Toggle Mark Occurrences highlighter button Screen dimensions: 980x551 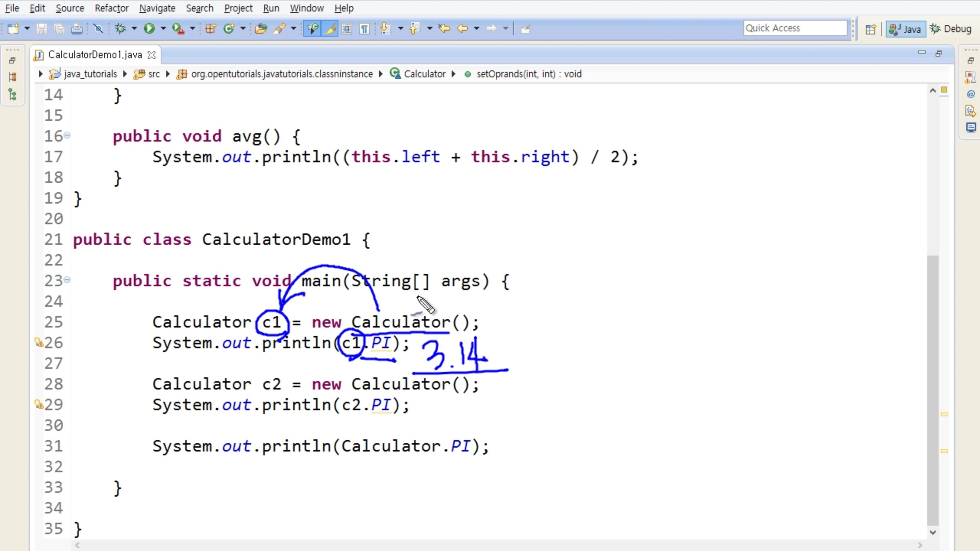[330, 29]
